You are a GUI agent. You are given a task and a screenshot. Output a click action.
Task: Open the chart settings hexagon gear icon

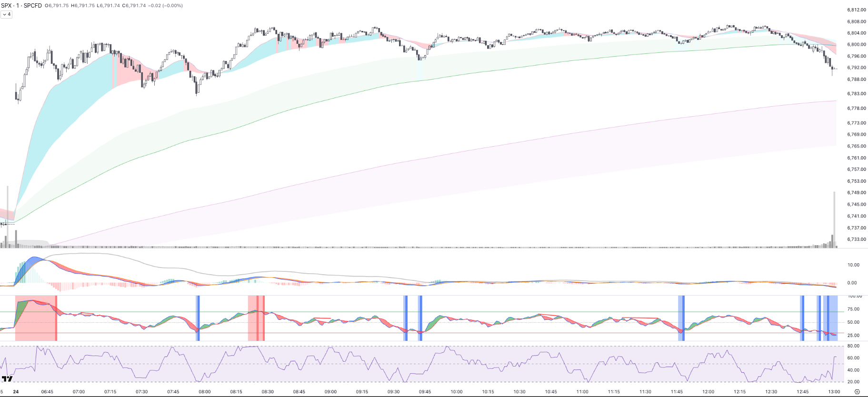[x=857, y=392]
